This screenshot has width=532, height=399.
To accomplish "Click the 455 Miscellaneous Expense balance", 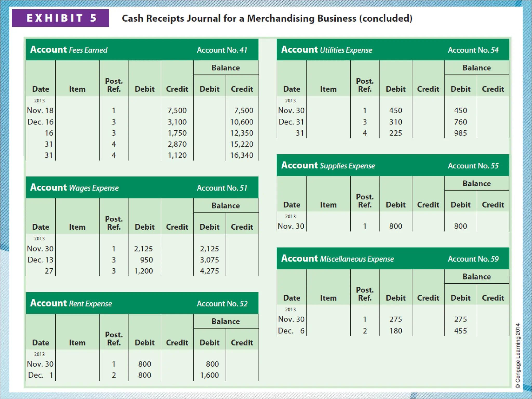I will tap(461, 331).
